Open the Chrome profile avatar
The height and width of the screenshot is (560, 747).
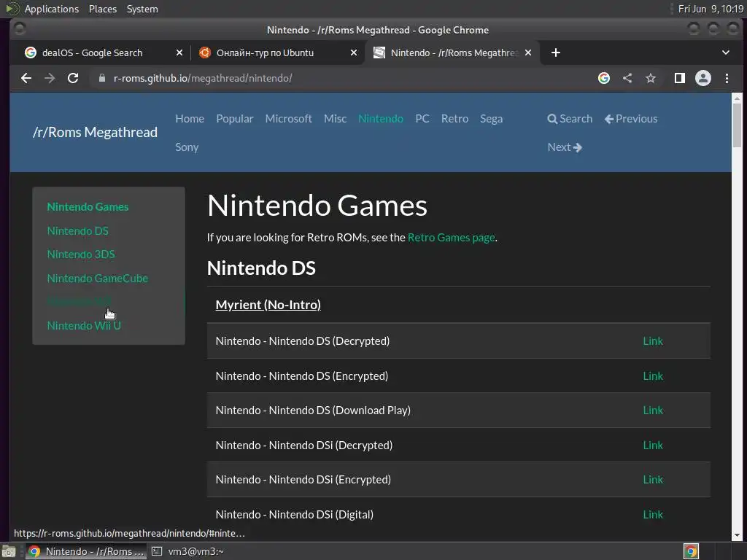click(703, 78)
